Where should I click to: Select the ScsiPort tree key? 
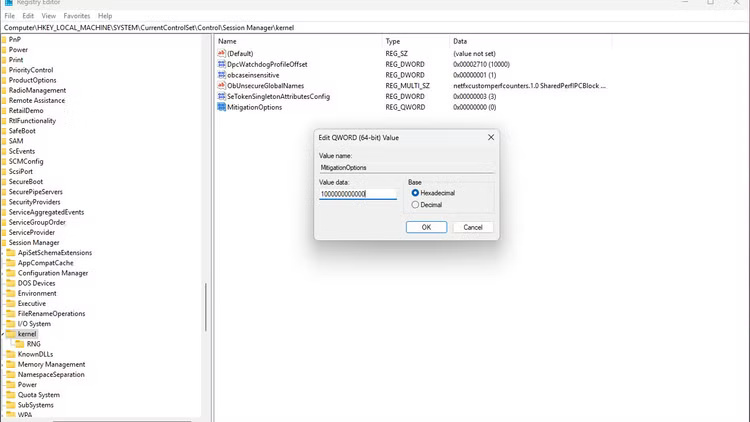pos(21,171)
